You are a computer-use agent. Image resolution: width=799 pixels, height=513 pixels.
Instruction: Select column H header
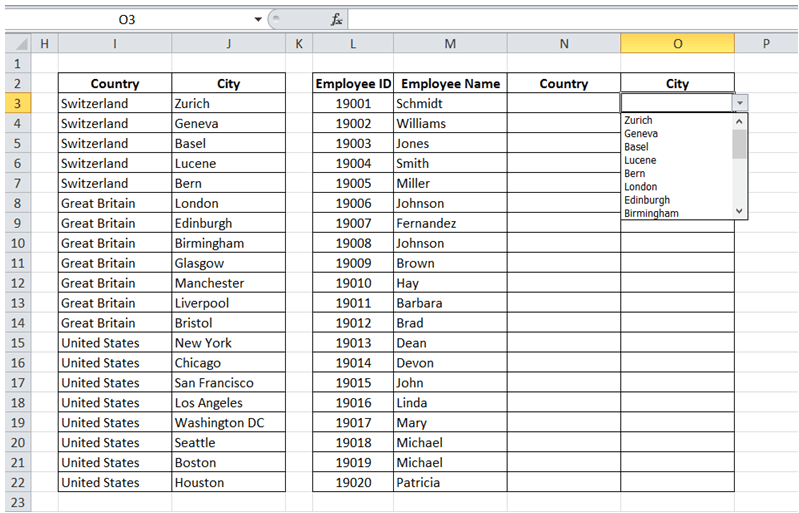point(45,44)
